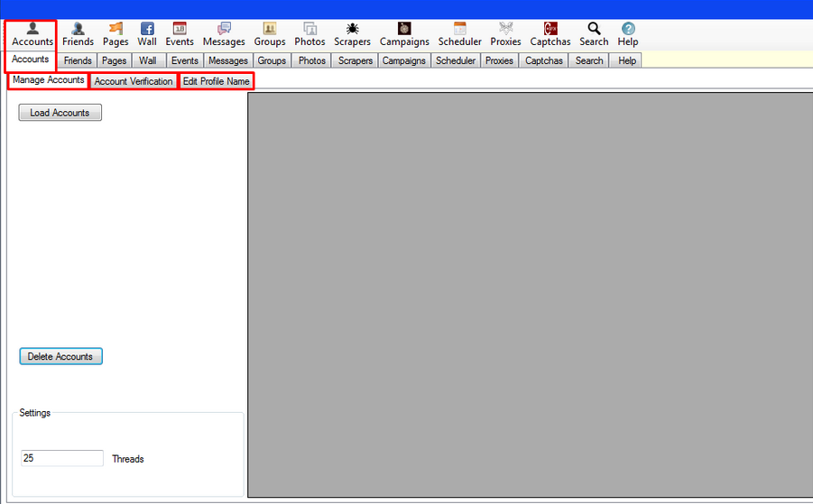Select the Manage Accounts sub-tab

[48, 80]
